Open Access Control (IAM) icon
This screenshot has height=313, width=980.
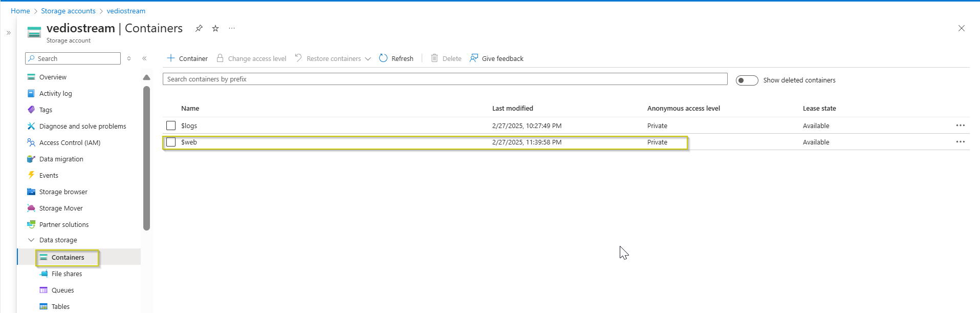tap(31, 142)
